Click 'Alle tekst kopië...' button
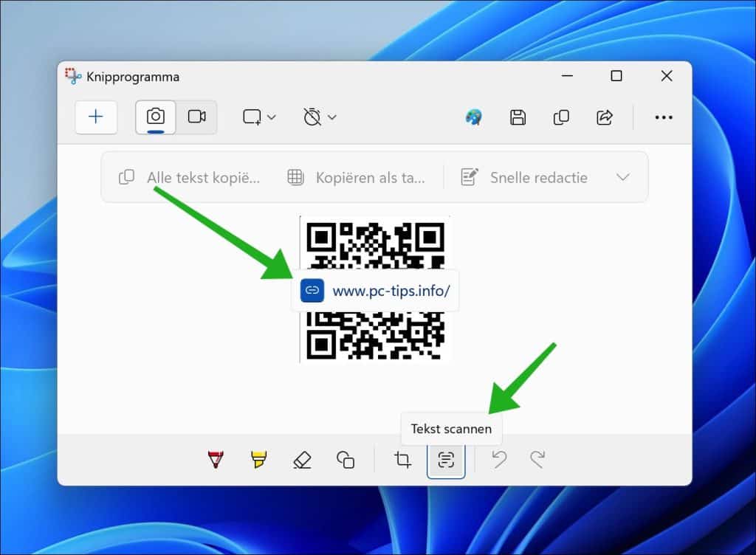The image size is (756, 555). point(190,178)
